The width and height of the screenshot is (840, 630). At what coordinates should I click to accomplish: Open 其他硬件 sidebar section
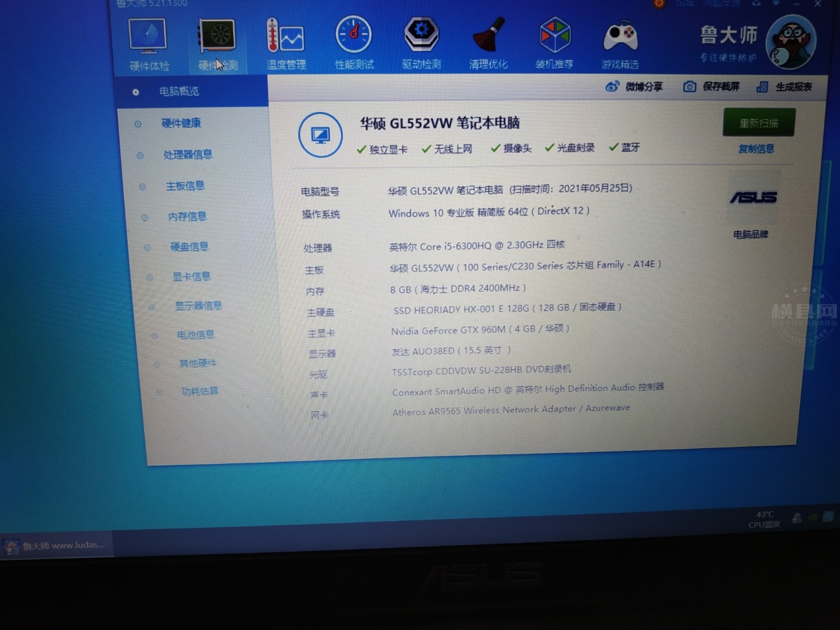pyautogui.click(x=198, y=363)
